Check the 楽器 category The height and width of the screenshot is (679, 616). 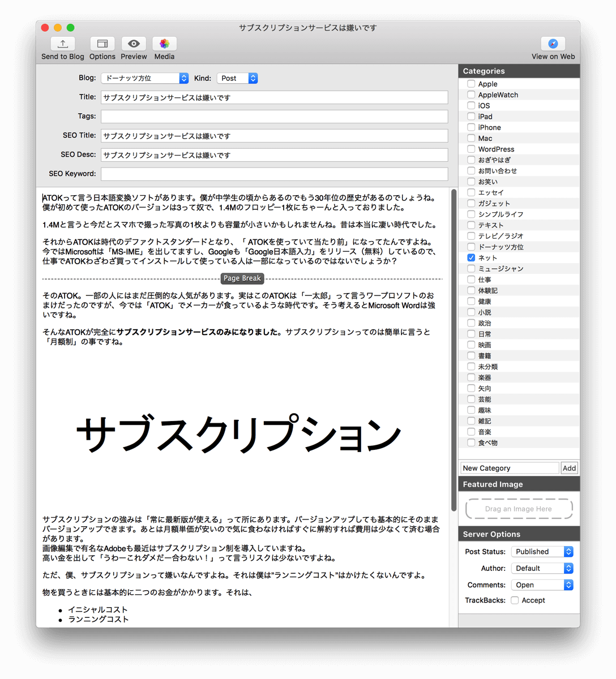pos(471,377)
